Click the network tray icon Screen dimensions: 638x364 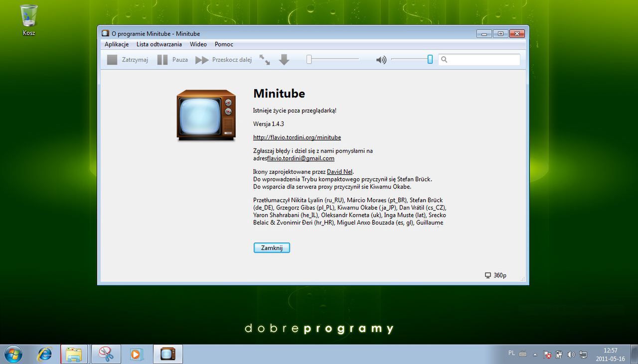point(583,355)
